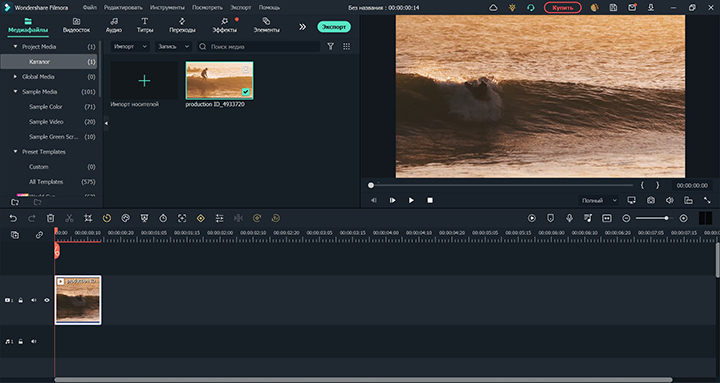Click the Купить button
The height and width of the screenshot is (383, 720).
(x=562, y=8)
